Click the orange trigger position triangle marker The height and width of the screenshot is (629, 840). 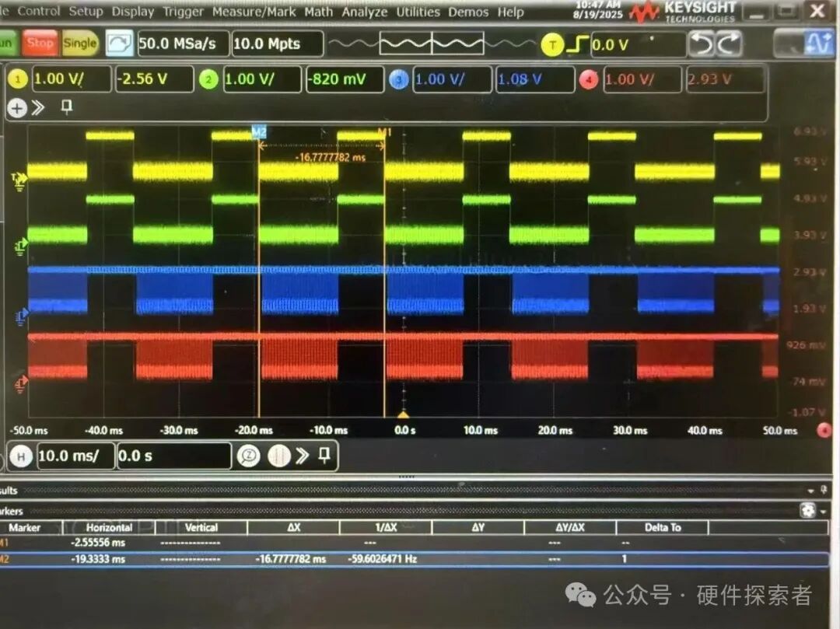(404, 414)
